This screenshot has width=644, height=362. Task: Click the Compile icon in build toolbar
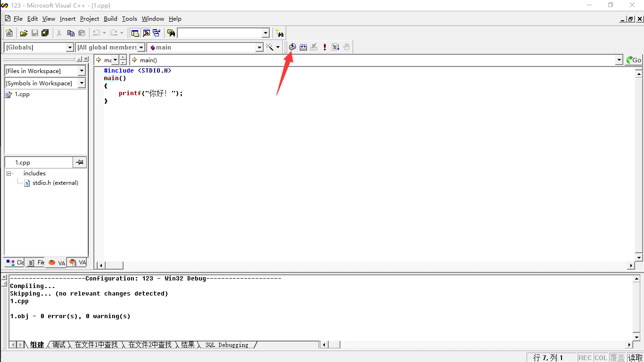pyautogui.click(x=292, y=47)
